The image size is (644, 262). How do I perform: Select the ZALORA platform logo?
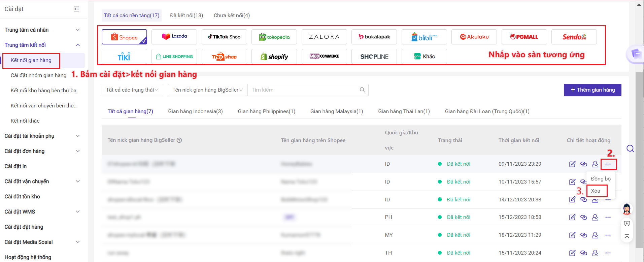tap(324, 37)
